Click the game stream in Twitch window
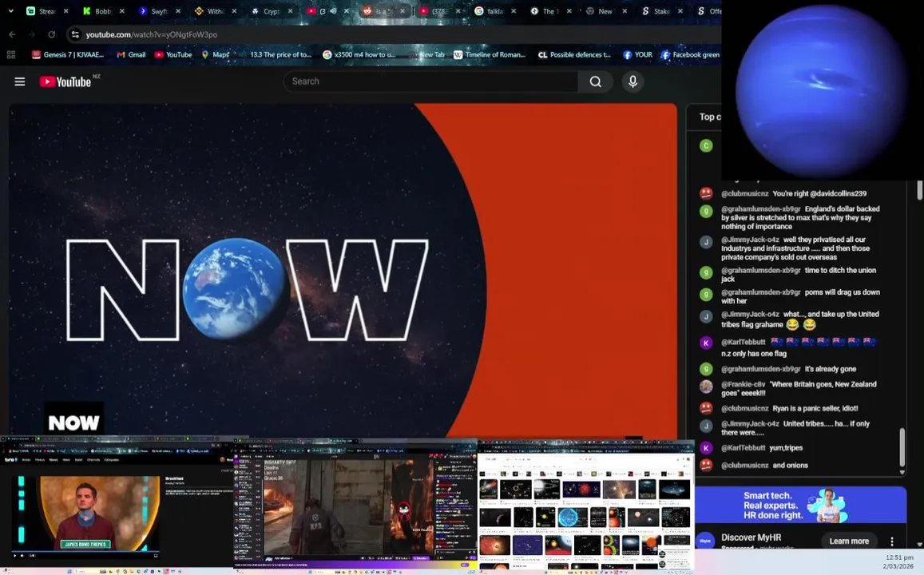Screen dimensions: 924x575 [347, 506]
